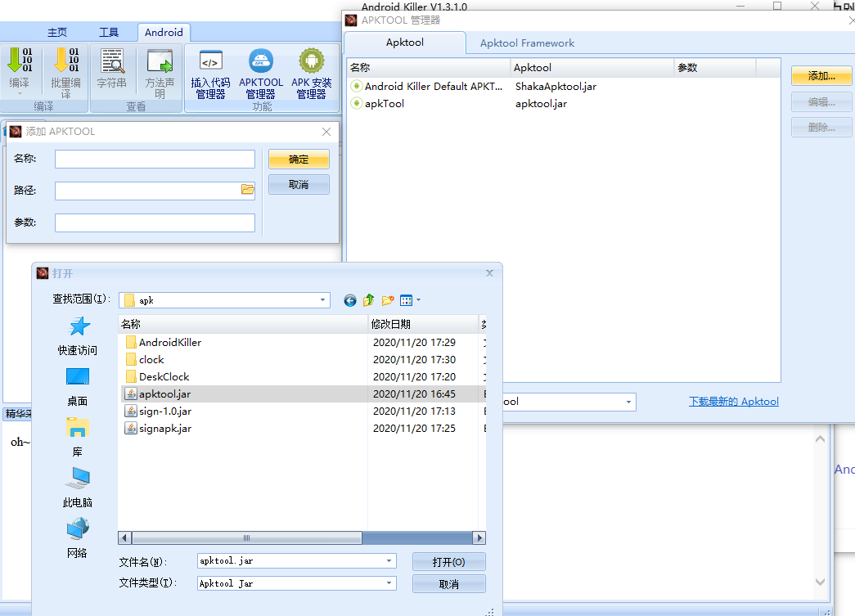855x616 pixels.
Task: Click the ShakaApktool.jar cell
Action: [556, 86]
